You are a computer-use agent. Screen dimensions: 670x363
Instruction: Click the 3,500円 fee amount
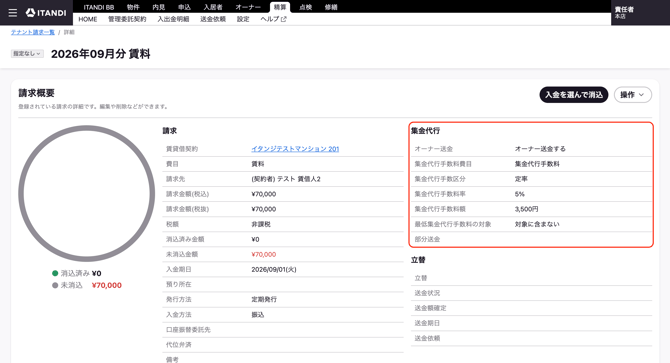(x=526, y=209)
